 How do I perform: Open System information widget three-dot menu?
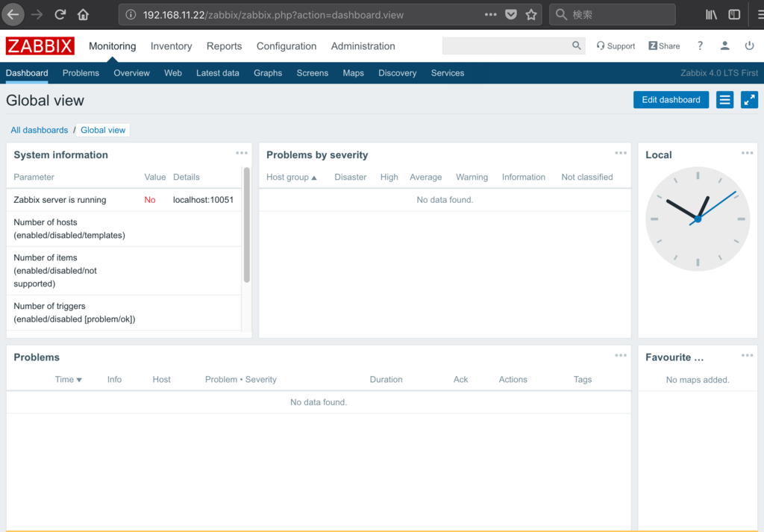242,153
